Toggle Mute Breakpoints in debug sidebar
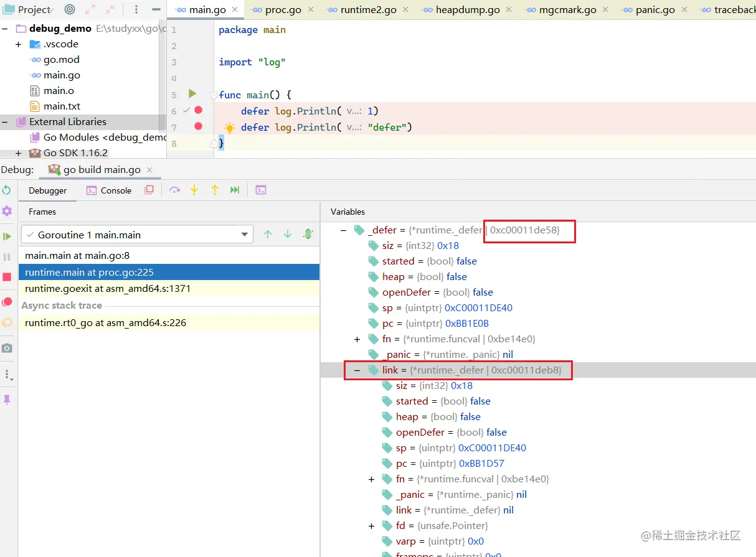The width and height of the screenshot is (756, 557). (7, 322)
